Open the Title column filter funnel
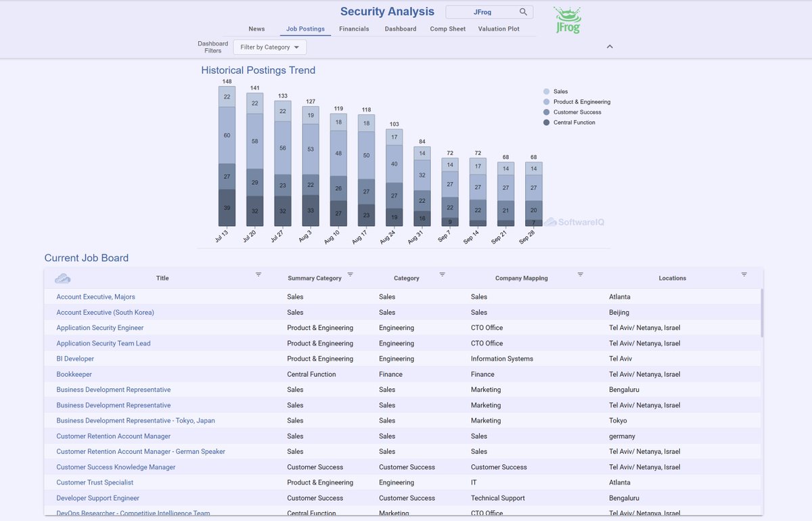 click(258, 275)
